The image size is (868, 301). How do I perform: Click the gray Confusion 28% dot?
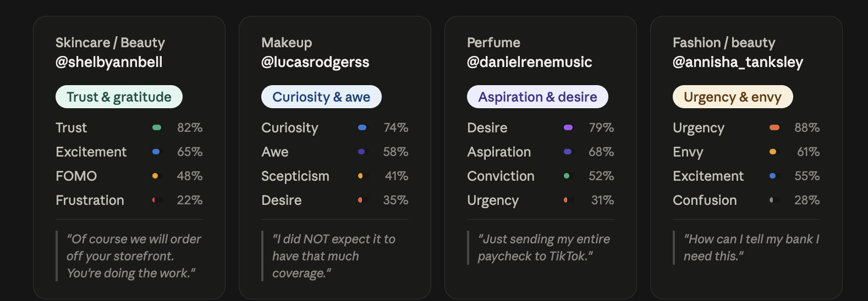[x=771, y=200]
